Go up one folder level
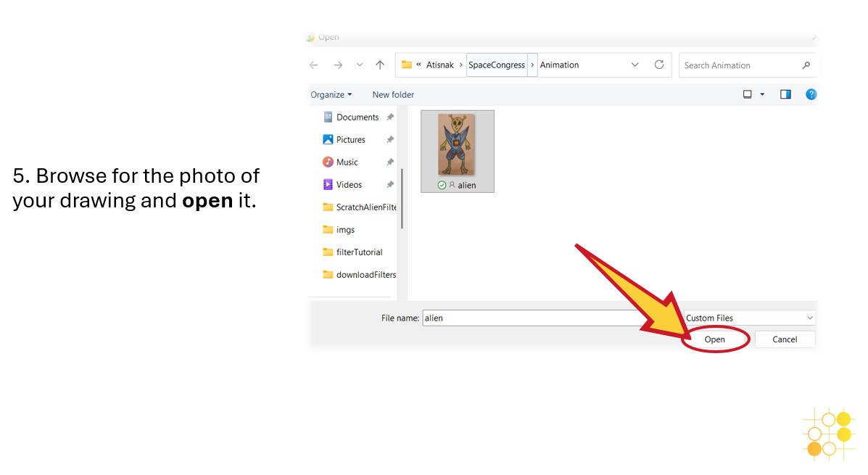This screenshot has width=868, height=475. [380, 65]
